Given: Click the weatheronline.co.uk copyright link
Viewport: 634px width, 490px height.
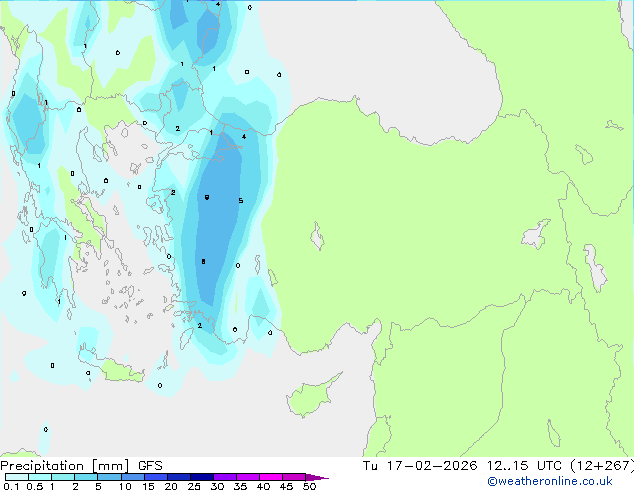Looking at the screenshot, I should 550,481.
